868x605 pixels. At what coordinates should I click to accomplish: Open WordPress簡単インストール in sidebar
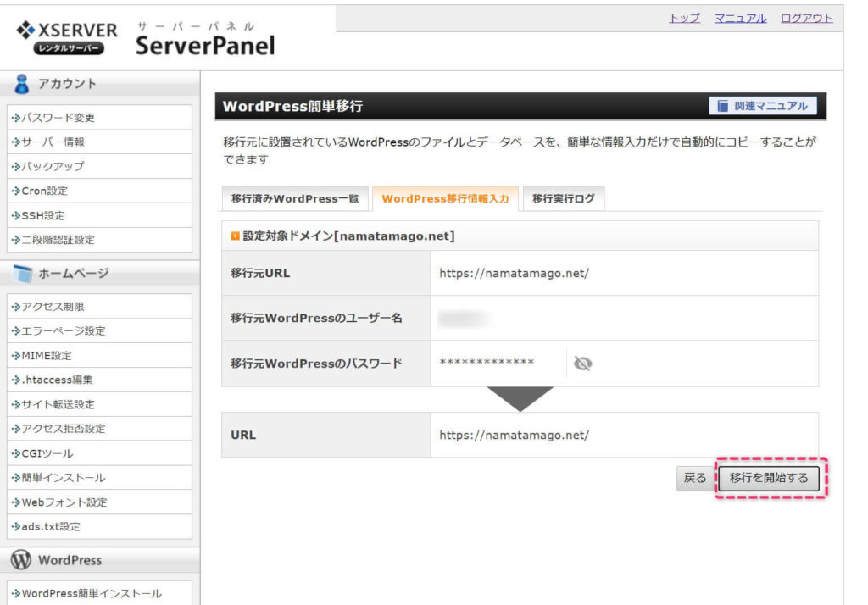pyautogui.click(x=100, y=593)
